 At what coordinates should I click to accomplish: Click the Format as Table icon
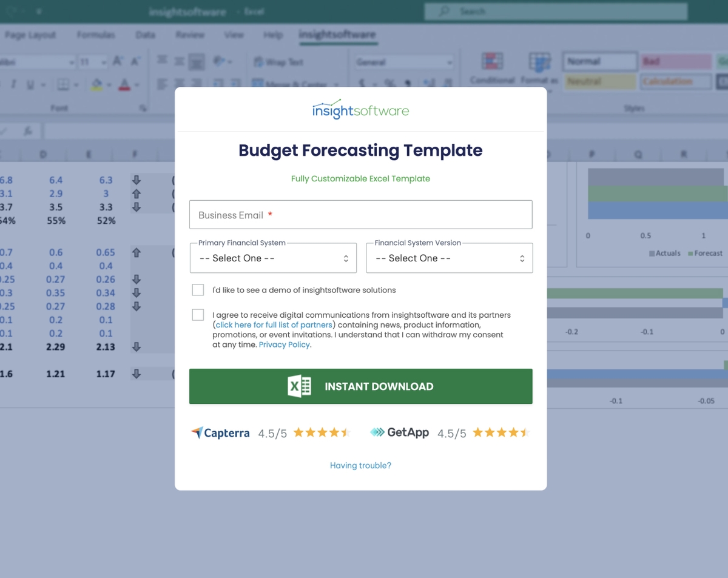[539, 62]
